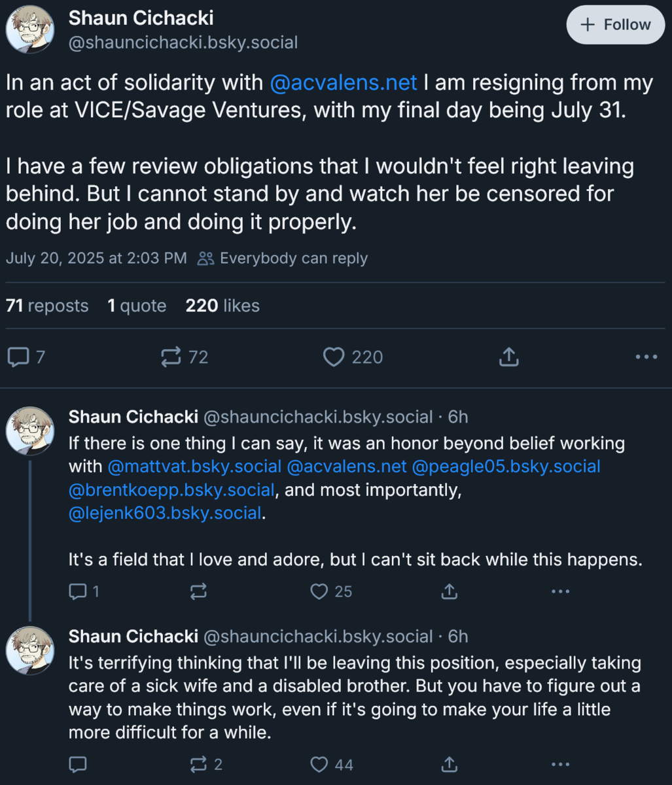Open more options on the 25-likes reply
The height and width of the screenshot is (785, 672).
[x=561, y=592]
